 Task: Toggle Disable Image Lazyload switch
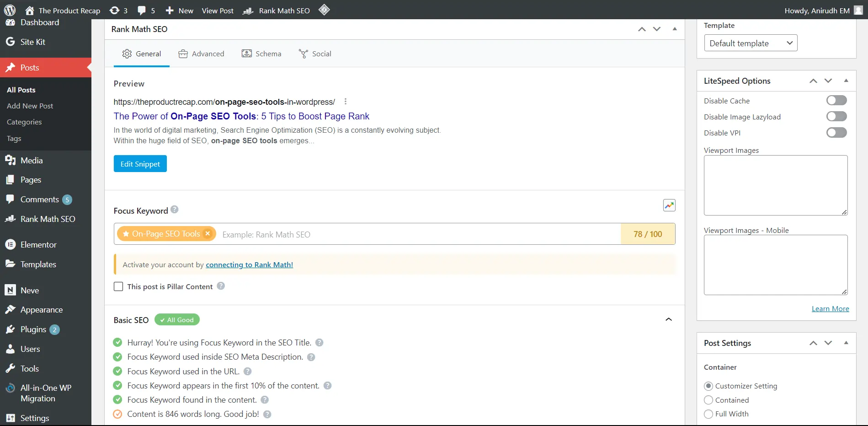[836, 116]
